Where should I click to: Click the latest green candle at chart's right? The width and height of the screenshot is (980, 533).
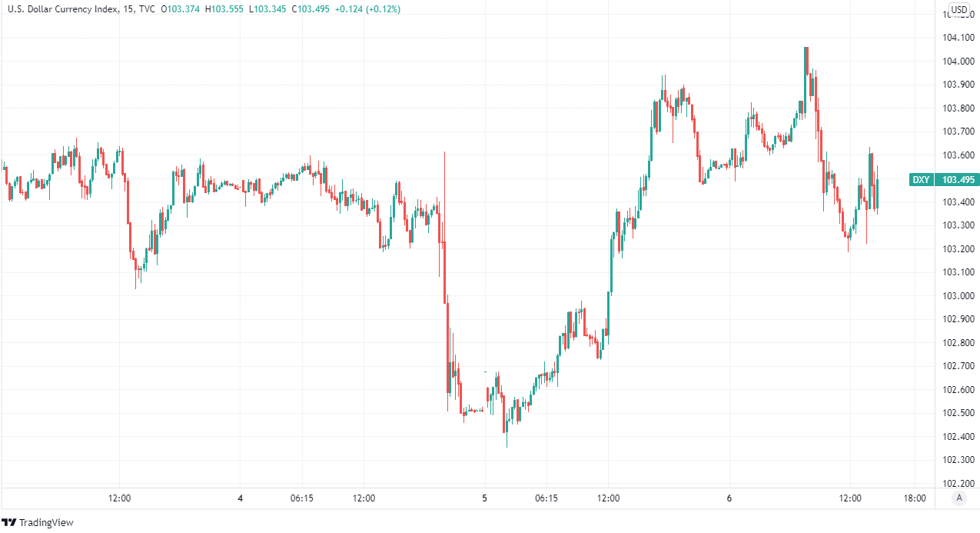[x=877, y=193]
